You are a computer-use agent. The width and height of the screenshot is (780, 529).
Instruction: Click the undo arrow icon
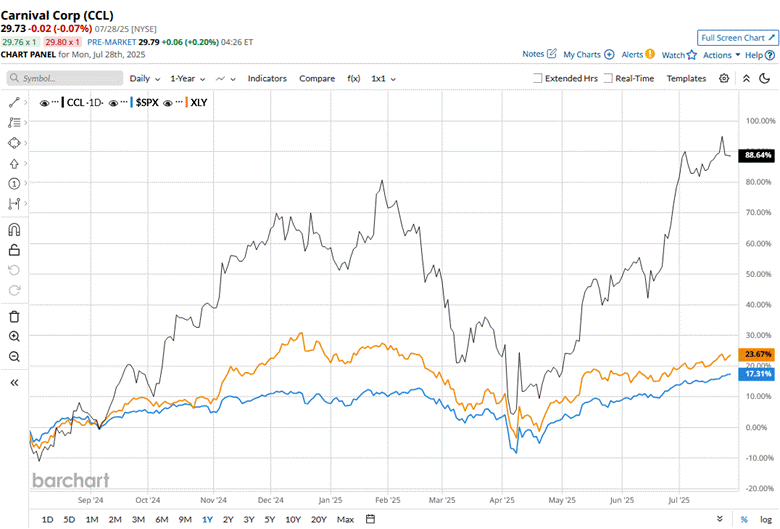point(14,270)
